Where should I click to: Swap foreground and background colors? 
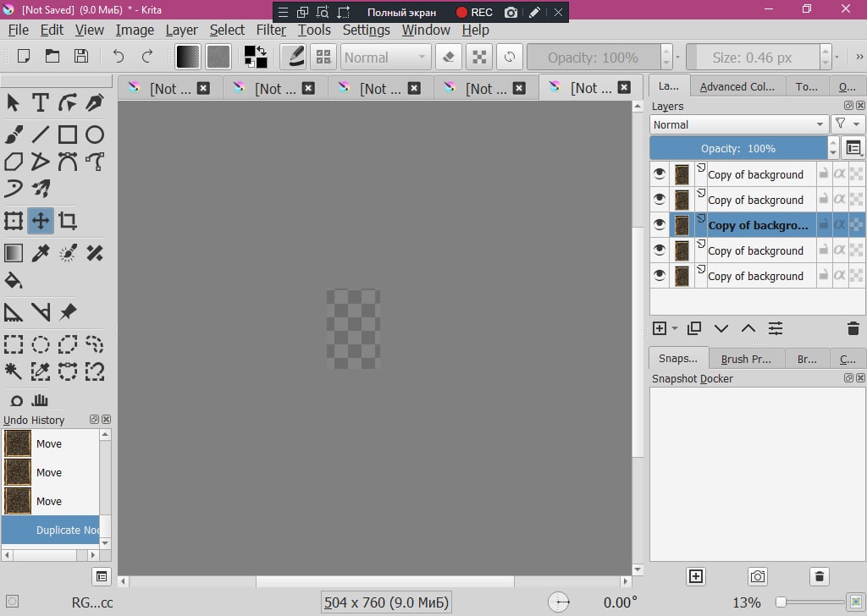pyautogui.click(x=262, y=50)
